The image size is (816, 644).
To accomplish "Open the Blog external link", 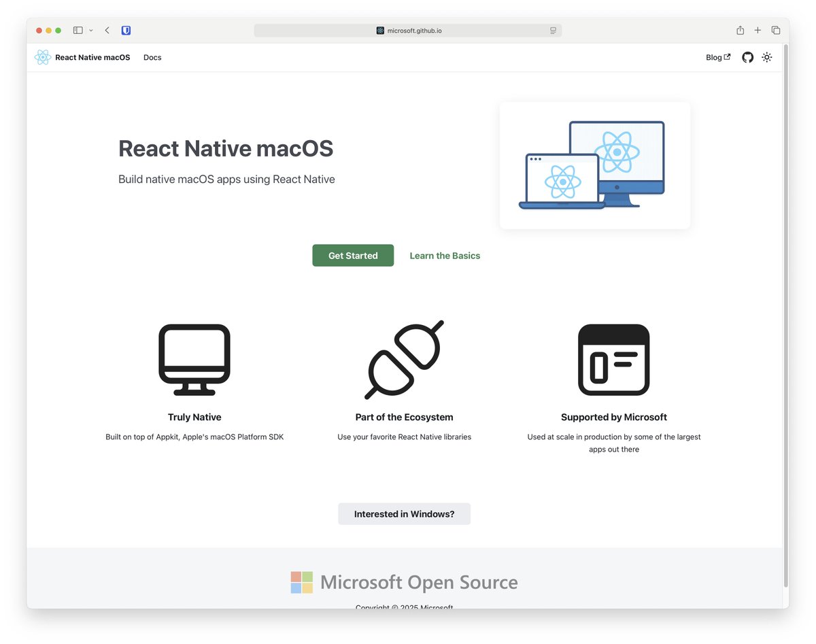I will tap(718, 57).
